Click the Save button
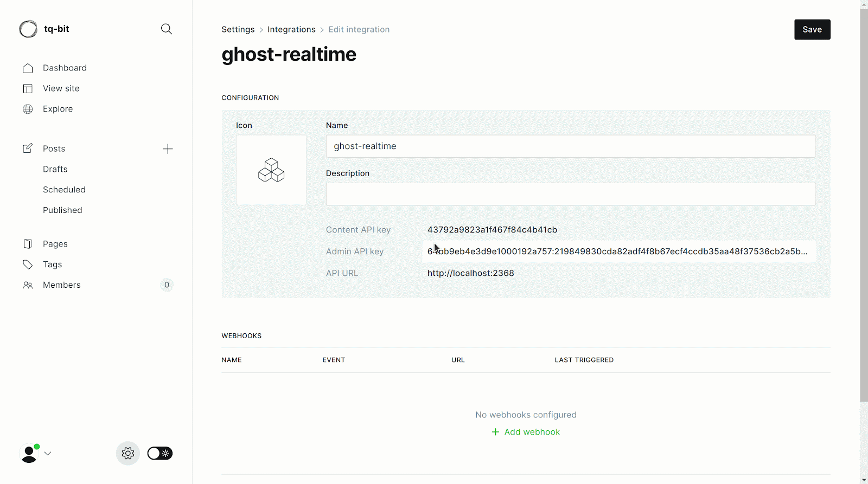868x484 pixels. click(x=812, y=30)
